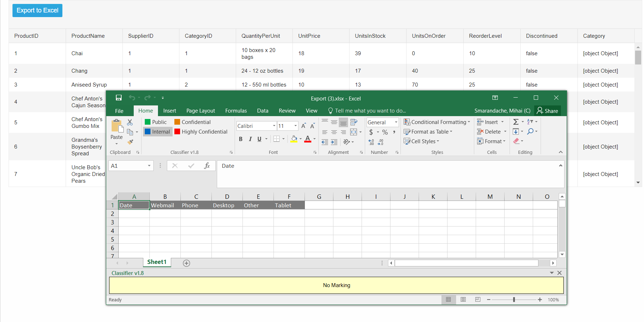The image size is (644, 322).
Task: Toggle underline formatting
Action: [259, 139]
